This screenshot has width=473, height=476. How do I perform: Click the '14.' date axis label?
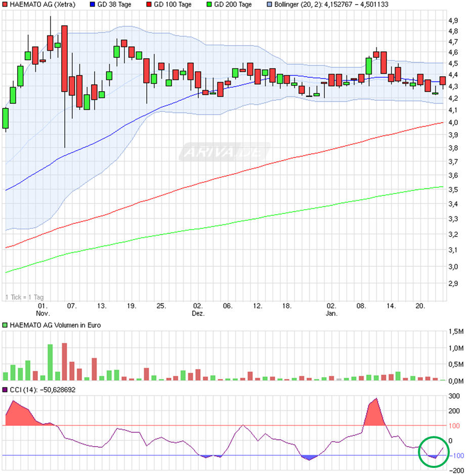point(391,306)
